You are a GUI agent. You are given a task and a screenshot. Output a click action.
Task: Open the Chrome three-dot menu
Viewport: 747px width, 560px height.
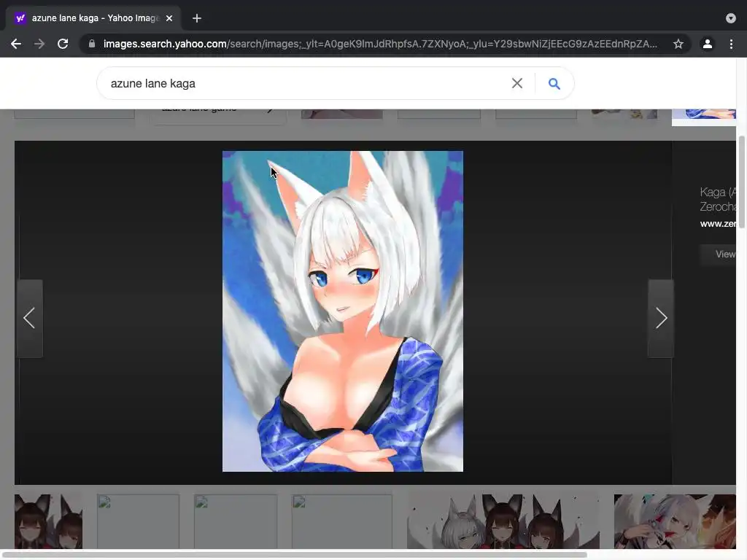(731, 44)
